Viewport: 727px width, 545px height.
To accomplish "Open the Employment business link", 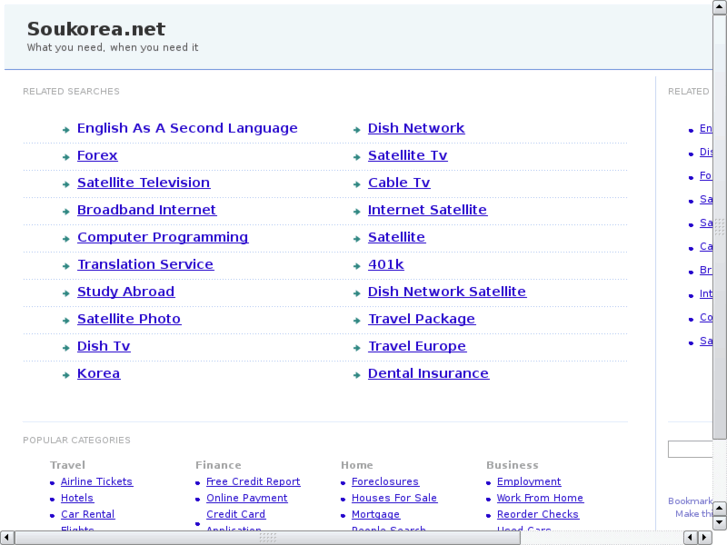I will tap(529, 481).
